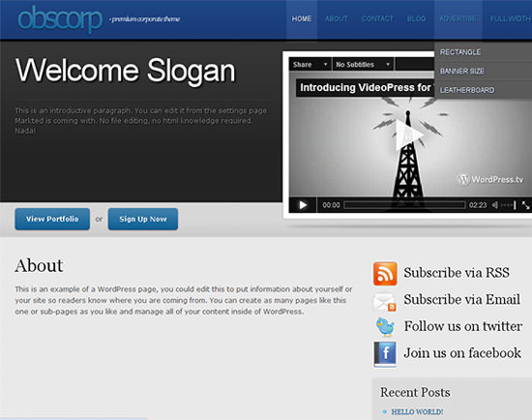Open the Contact page

[x=377, y=19]
